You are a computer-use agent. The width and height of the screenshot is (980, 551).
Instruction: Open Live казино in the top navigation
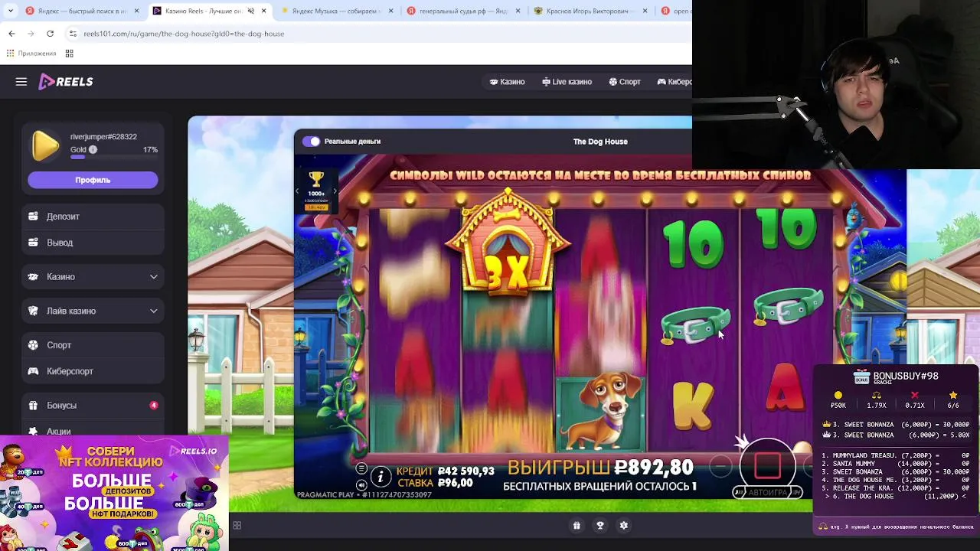[567, 82]
